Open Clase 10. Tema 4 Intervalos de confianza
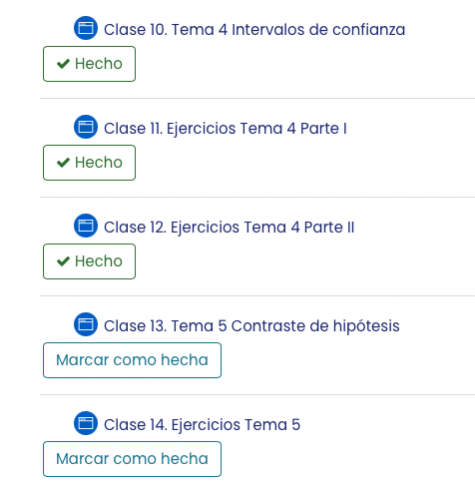Screen dimensions: 475x489 [x=255, y=29]
